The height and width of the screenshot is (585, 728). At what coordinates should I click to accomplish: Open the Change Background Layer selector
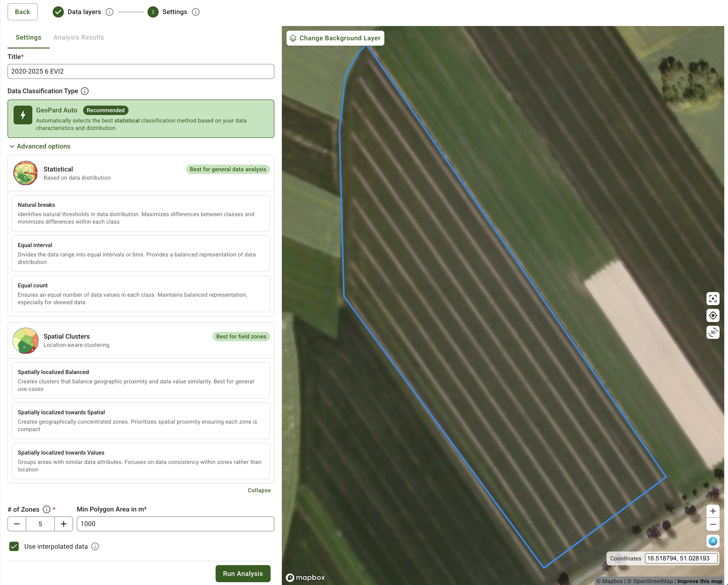335,38
